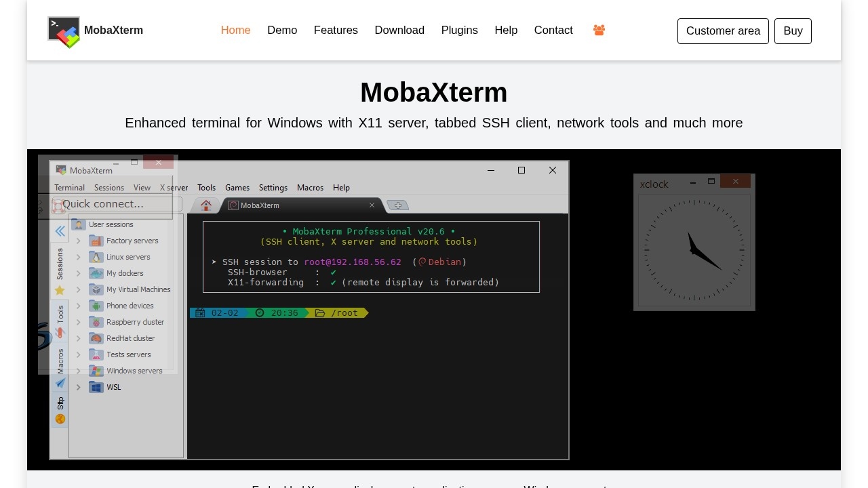
Task: Open the Settings menu
Action: tap(273, 187)
